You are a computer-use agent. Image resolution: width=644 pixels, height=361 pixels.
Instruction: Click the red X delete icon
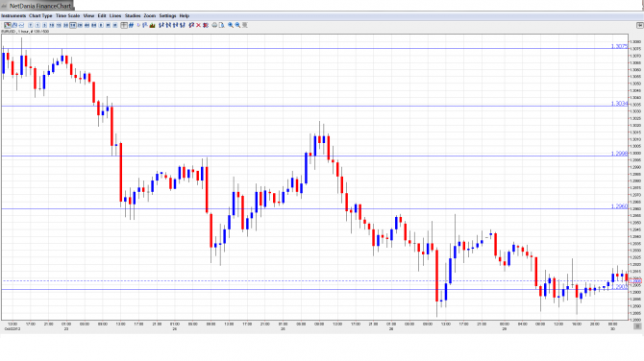[x=198, y=25]
